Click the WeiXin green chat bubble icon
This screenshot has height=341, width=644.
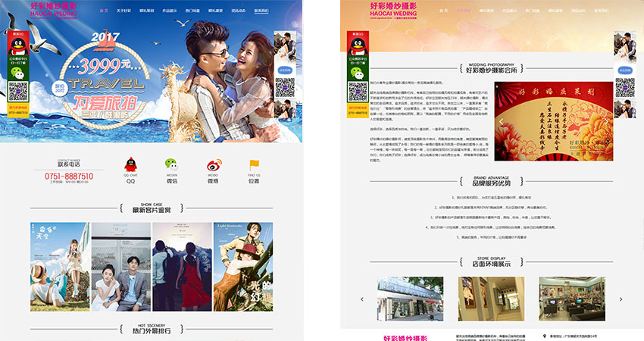tap(172, 164)
